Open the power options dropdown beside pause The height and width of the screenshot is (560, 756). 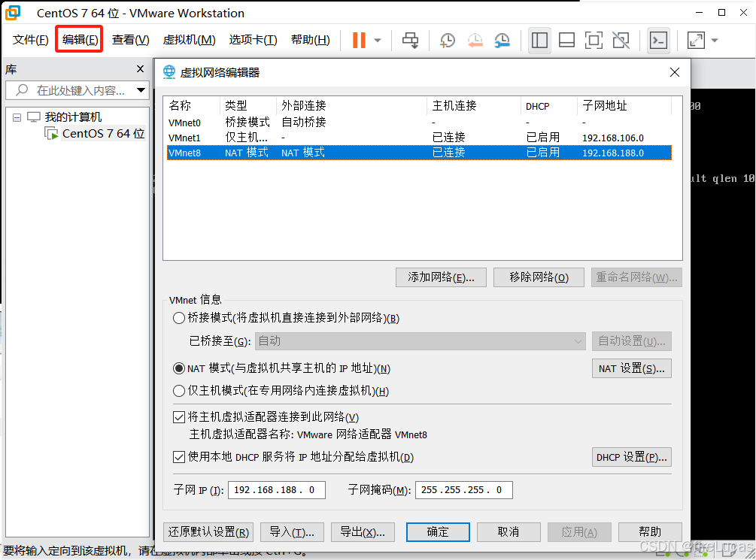(x=378, y=41)
